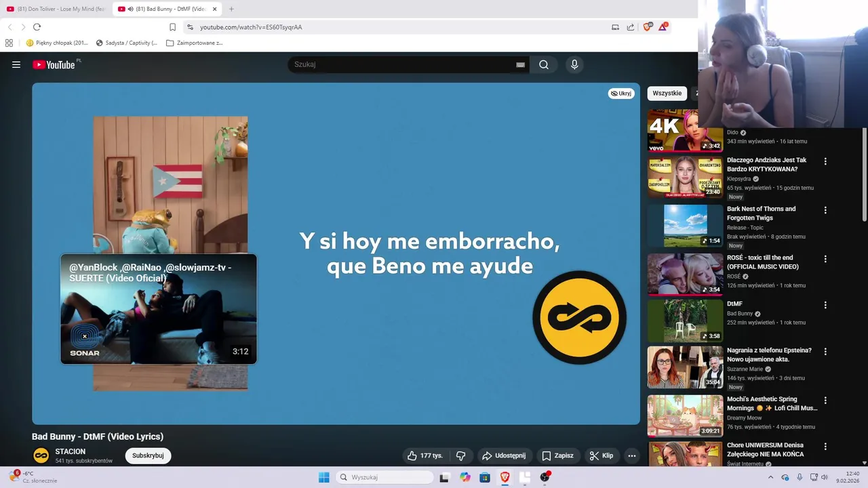Click the magnifier search button

544,65
